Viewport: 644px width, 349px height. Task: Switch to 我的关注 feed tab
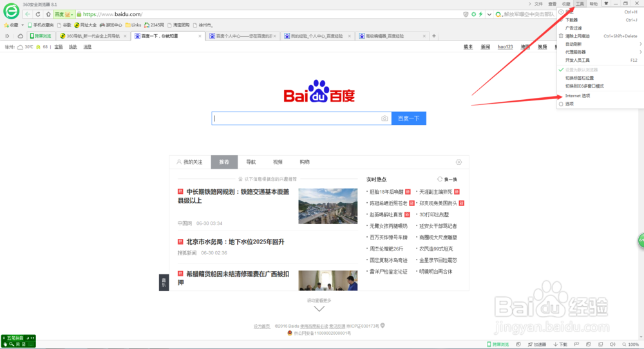tap(190, 162)
